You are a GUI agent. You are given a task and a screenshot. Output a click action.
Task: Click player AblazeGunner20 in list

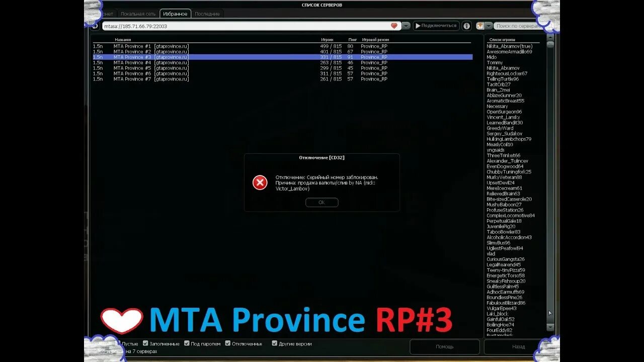pyautogui.click(x=504, y=96)
